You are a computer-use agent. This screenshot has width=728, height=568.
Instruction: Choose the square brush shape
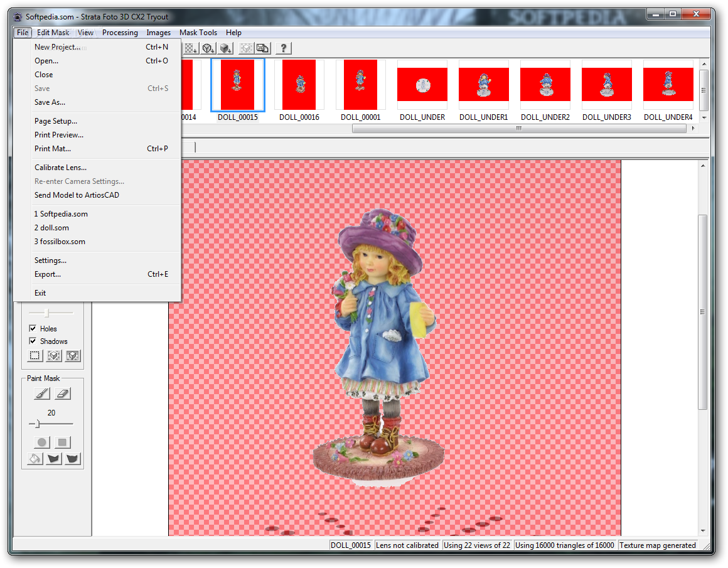pyautogui.click(x=63, y=442)
